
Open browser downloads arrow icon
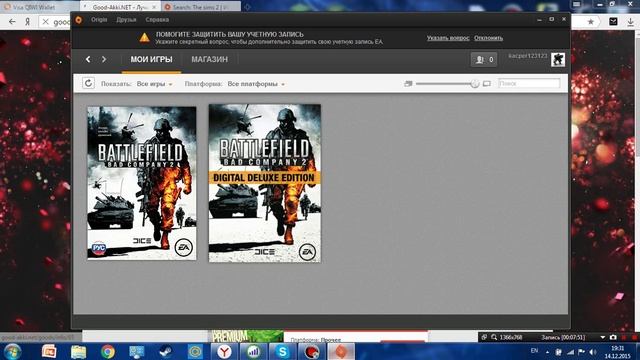(631, 22)
